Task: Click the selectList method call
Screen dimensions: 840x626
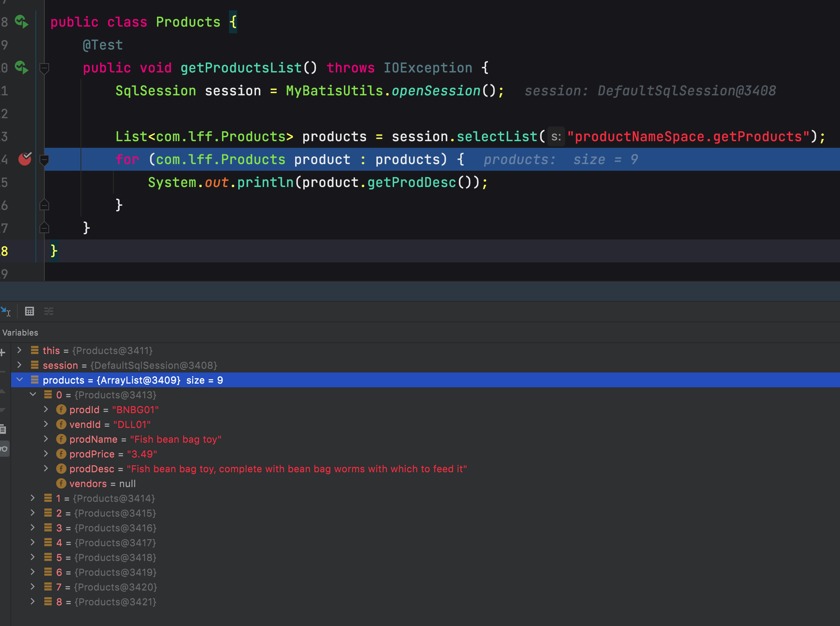Action: coord(497,136)
